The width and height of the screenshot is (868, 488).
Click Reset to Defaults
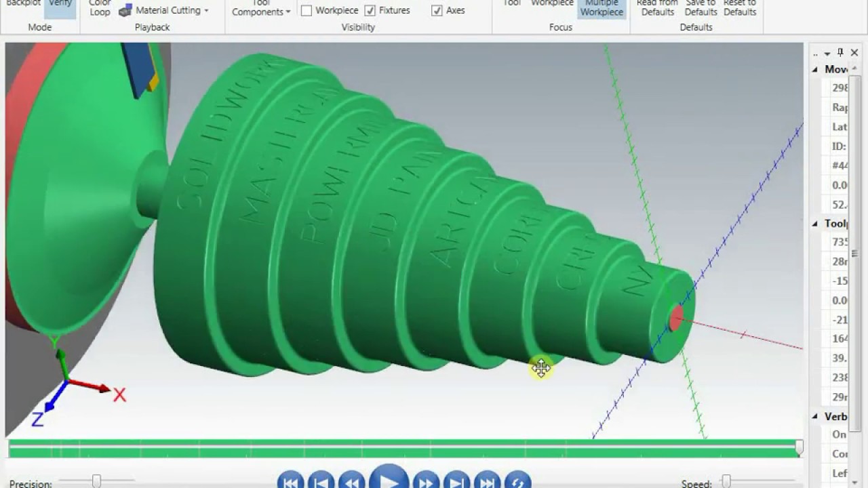click(740, 8)
